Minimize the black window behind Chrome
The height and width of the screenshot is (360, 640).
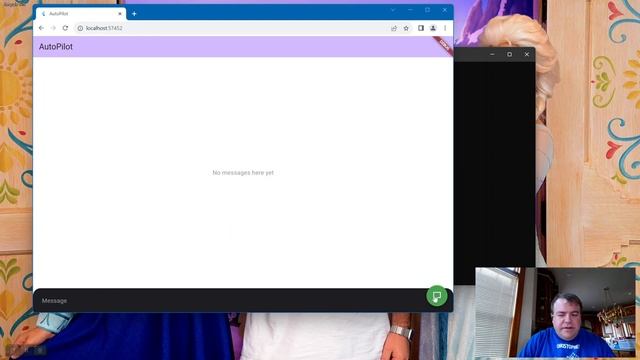tap(492, 54)
